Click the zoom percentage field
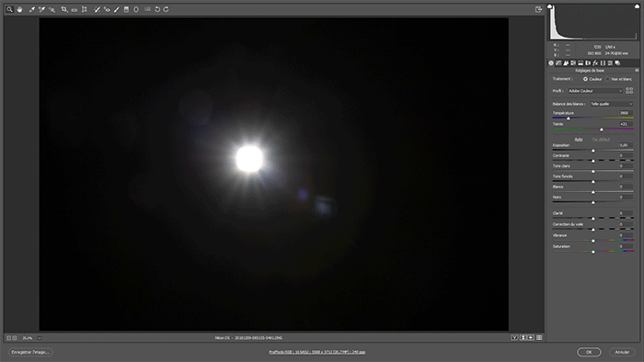Viewport: 644px width, 362px height. point(28,338)
